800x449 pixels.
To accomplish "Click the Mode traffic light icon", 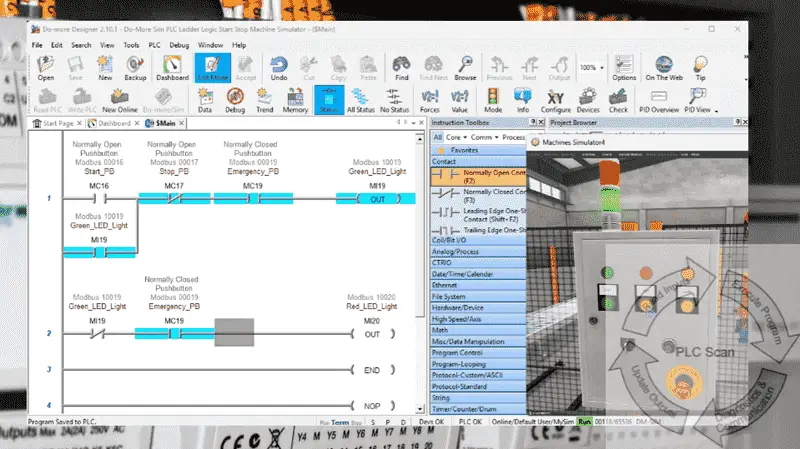I will click(493, 100).
